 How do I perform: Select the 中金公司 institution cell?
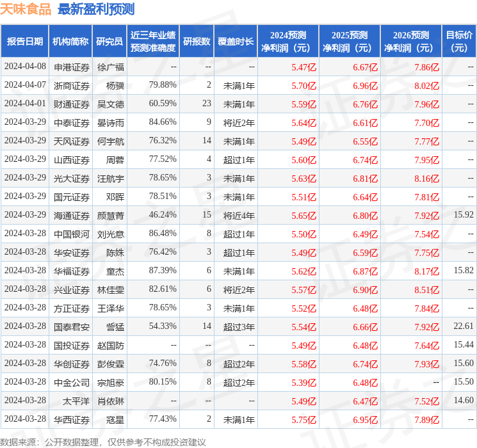coord(72,383)
